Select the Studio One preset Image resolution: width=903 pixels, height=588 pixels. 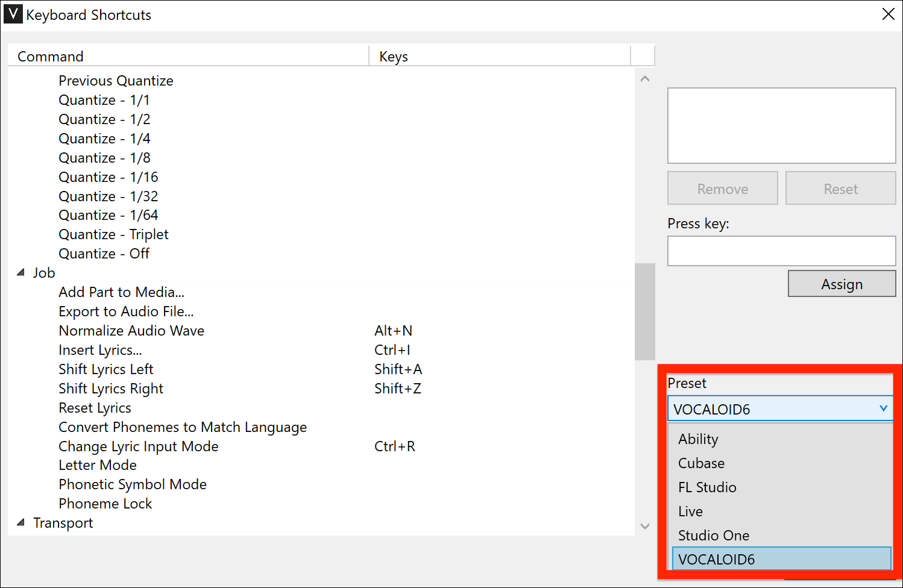pos(714,535)
